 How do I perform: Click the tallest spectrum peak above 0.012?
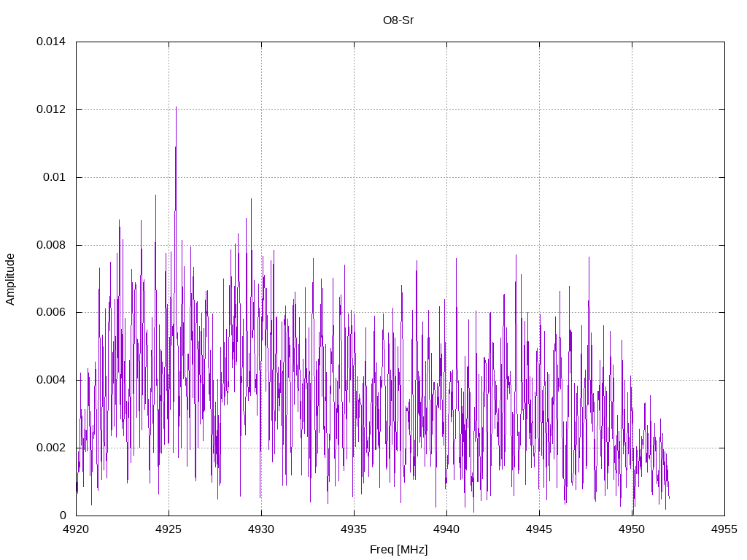click(x=177, y=108)
